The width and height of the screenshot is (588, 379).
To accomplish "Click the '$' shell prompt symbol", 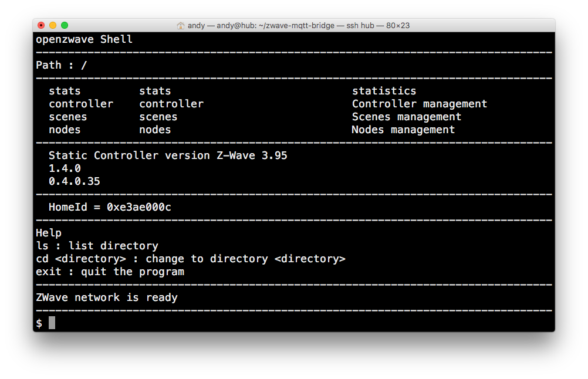I will tap(39, 323).
